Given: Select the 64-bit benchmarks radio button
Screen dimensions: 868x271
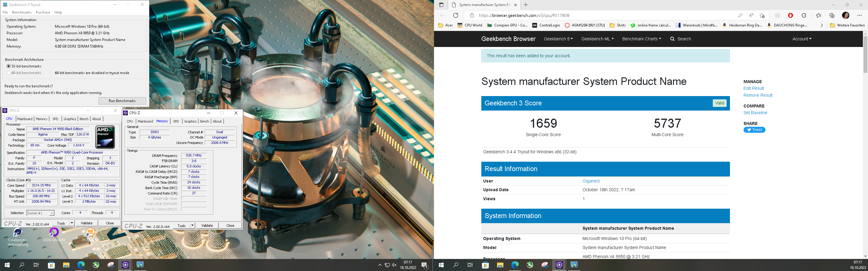Looking at the screenshot, I should click(x=9, y=73).
